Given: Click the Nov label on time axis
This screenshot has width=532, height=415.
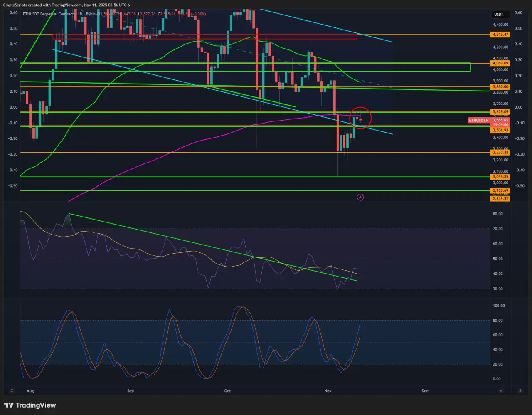Looking at the screenshot, I should click(328, 391).
